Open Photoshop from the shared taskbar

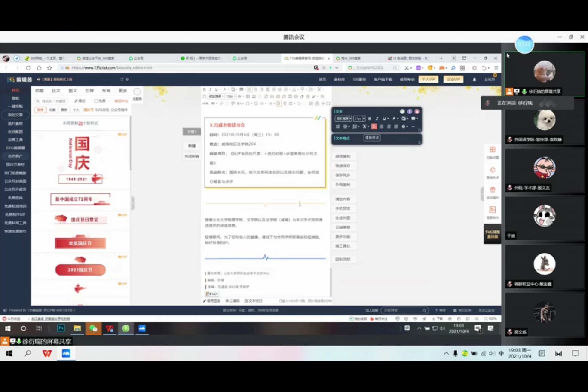[x=61, y=328]
